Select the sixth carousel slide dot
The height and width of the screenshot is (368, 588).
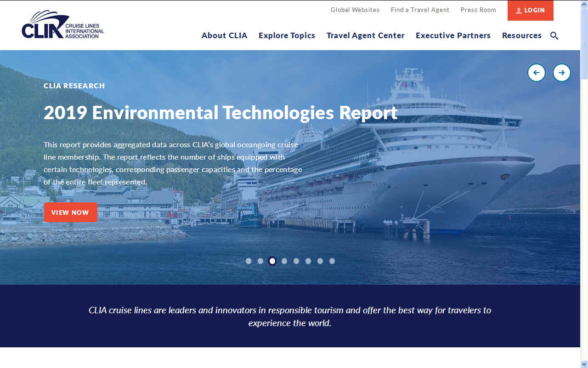click(x=308, y=261)
